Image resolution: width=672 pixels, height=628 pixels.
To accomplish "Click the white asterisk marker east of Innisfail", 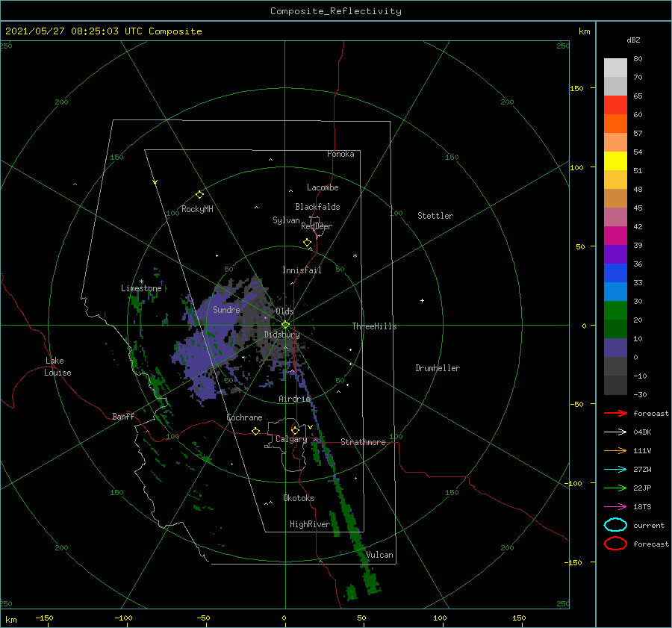I will (355, 256).
